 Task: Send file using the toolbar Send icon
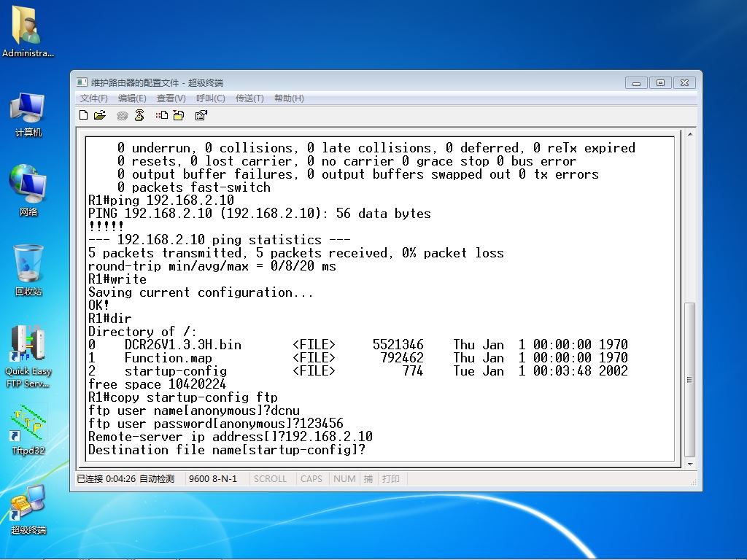(161, 115)
